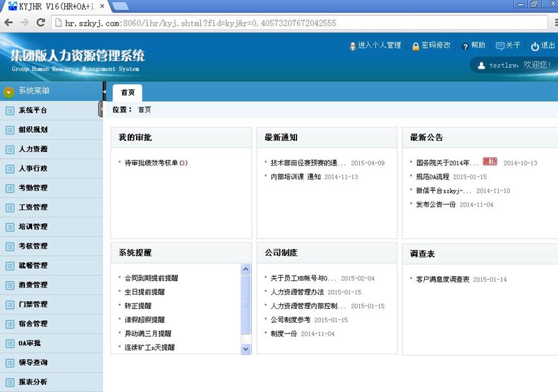
Task: Open 异动满三月提醒 reminder
Action: (148, 333)
